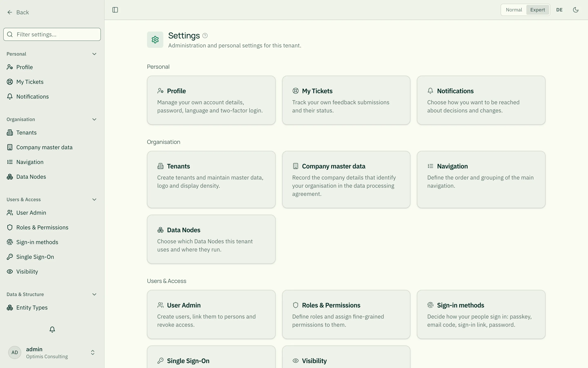
Task: Collapse the Personal sidebar section
Action: click(94, 54)
